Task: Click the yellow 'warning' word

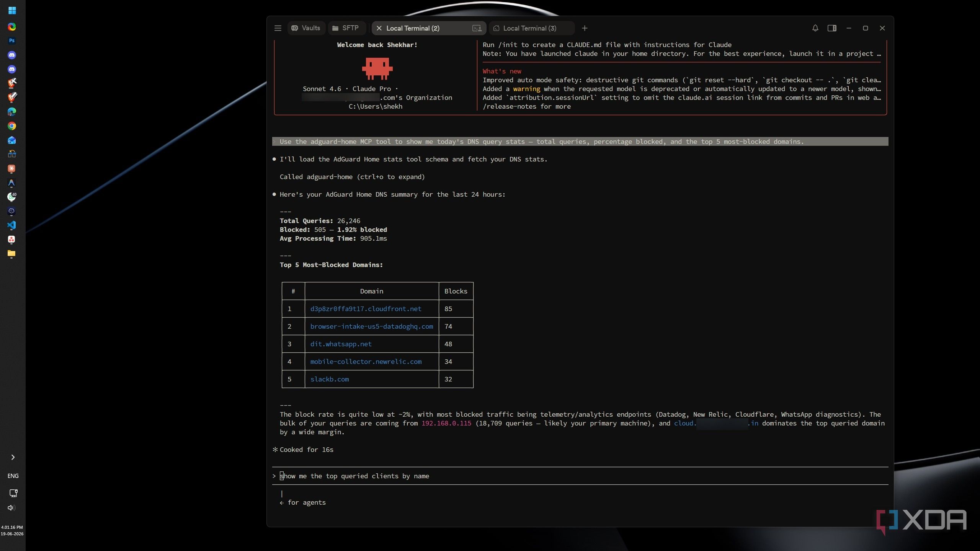Action: (x=526, y=89)
